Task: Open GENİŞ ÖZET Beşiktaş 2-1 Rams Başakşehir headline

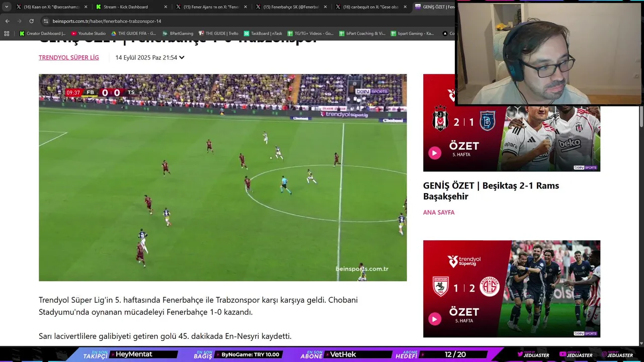Action: [x=491, y=191]
